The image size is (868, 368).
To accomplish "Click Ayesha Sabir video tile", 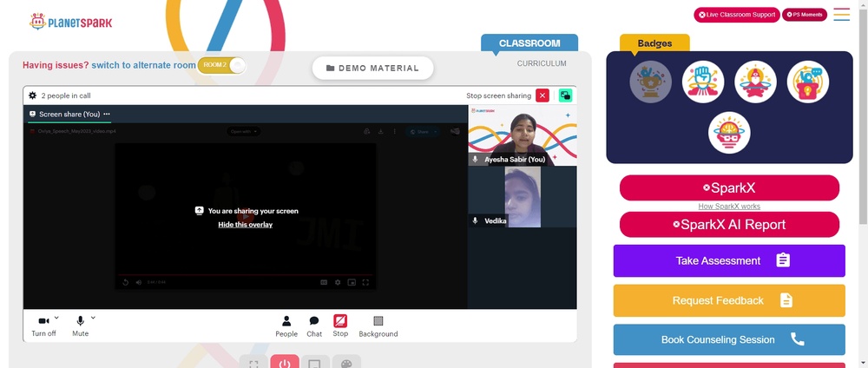I will tap(522, 135).
